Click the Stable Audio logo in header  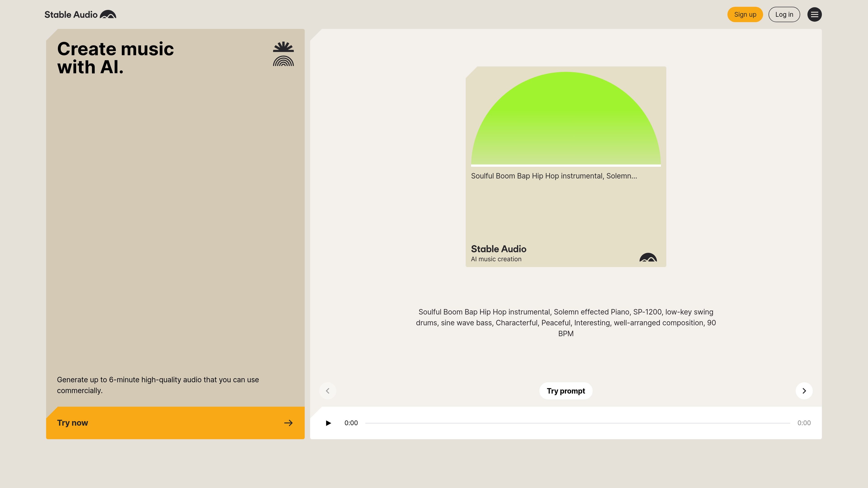click(80, 14)
